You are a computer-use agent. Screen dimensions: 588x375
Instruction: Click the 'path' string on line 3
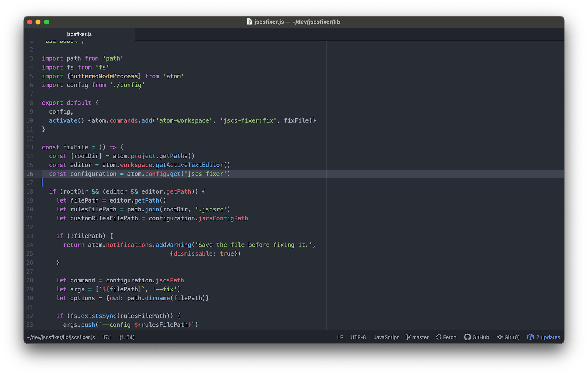pos(113,58)
